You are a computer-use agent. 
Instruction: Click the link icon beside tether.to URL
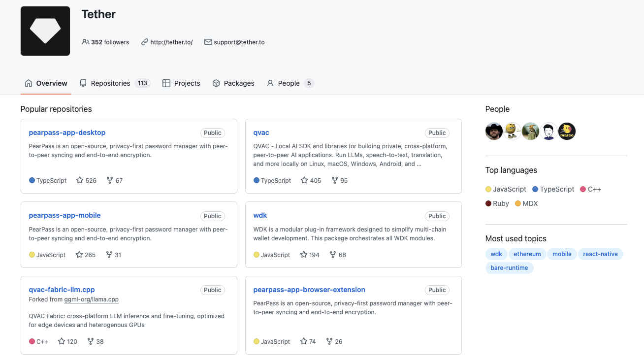pyautogui.click(x=145, y=42)
